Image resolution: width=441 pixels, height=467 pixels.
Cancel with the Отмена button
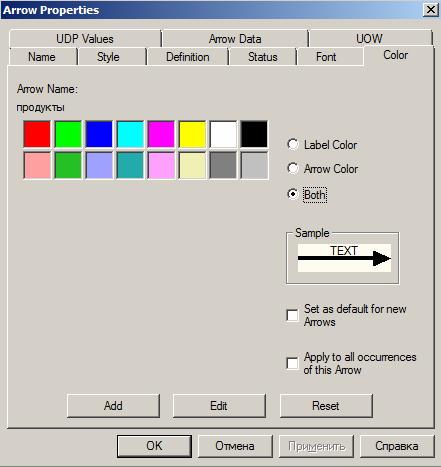pyautogui.click(x=235, y=446)
